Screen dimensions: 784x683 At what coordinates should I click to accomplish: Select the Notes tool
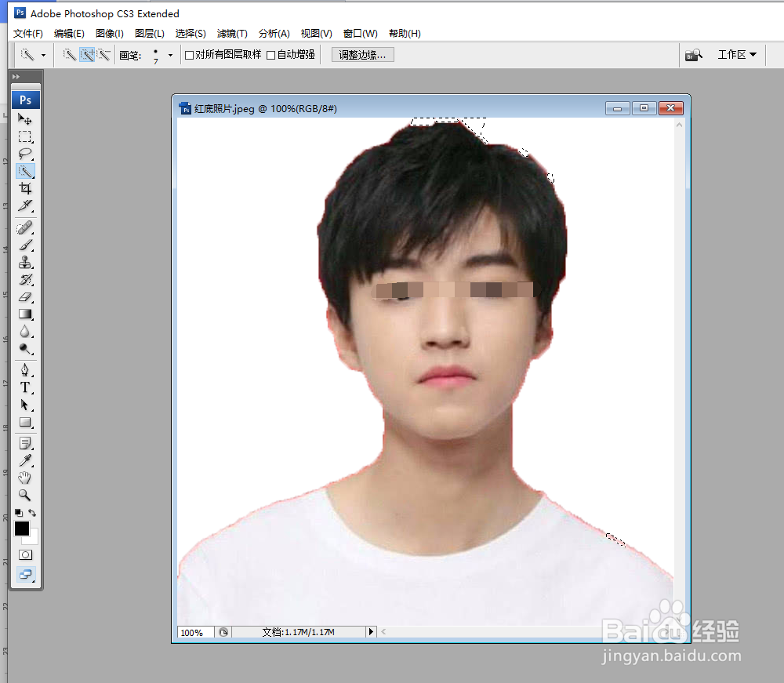[x=25, y=444]
